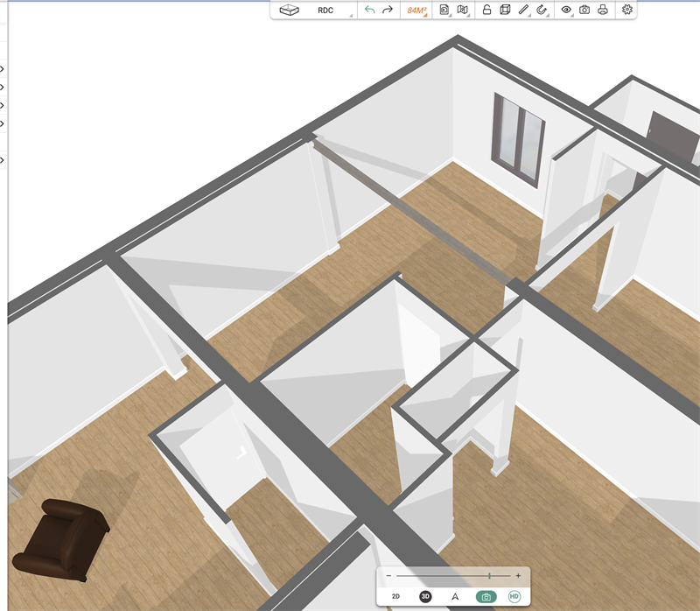The height and width of the screenshot is (611, 700).
Task: Open the RDC floor level dropdown
Action: tap(325, 11)
